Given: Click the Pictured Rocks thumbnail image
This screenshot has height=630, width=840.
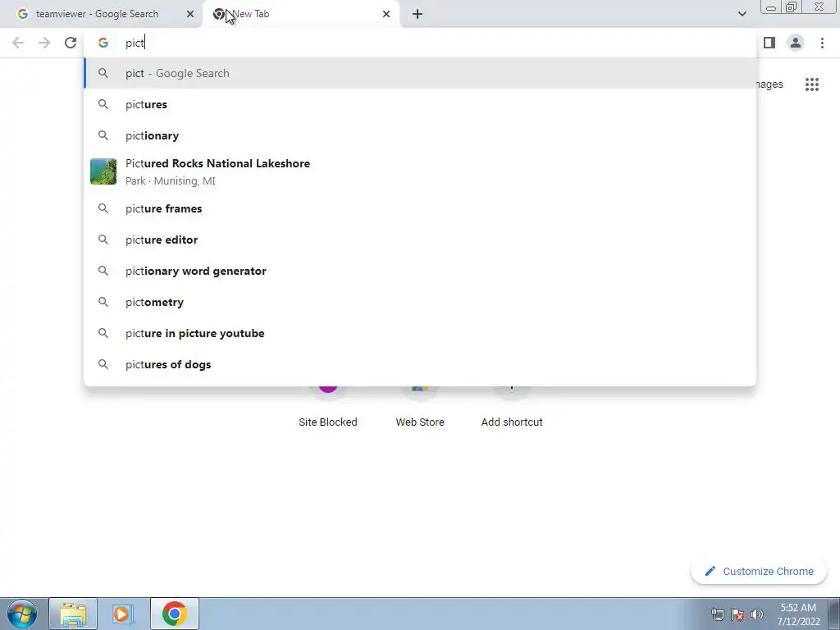Looking at the screenshot, I should pos(103,171).
